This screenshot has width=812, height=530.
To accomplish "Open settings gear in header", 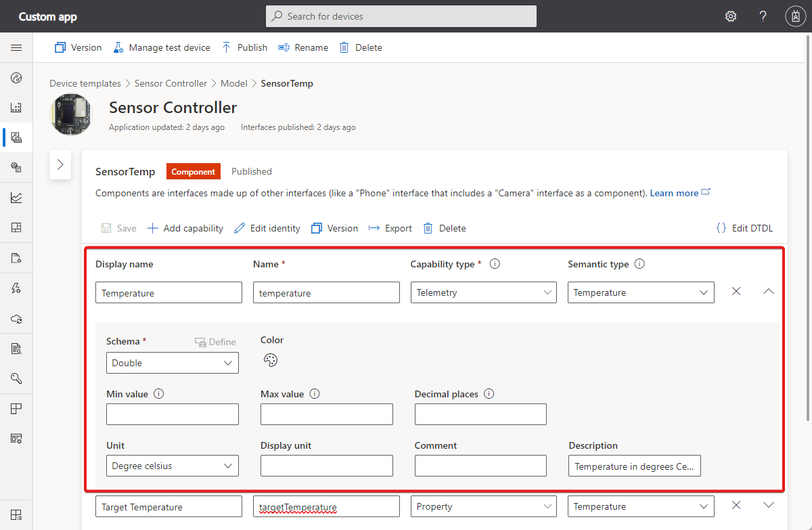I will (x=731, y=16).
